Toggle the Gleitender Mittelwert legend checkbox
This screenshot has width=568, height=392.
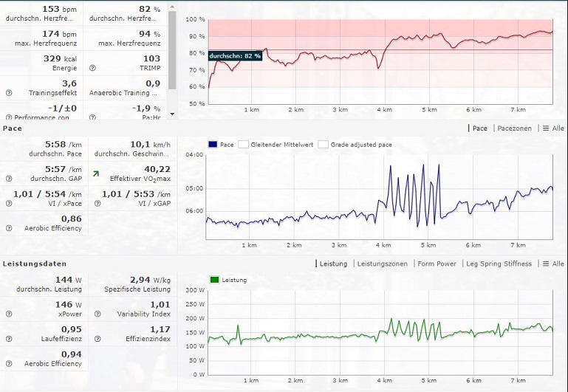243,145
